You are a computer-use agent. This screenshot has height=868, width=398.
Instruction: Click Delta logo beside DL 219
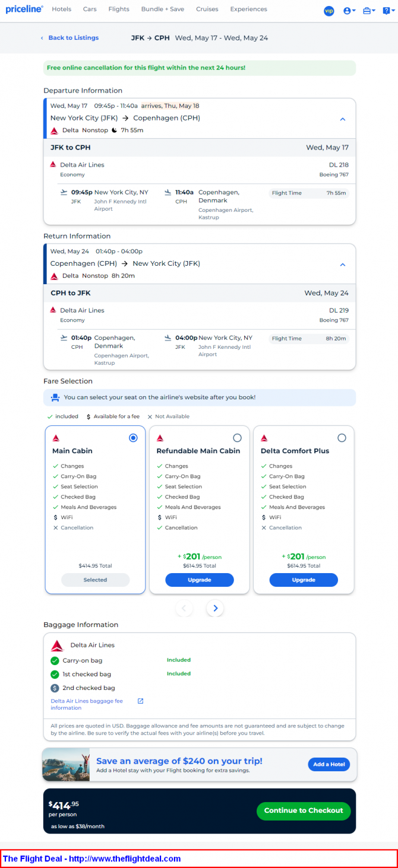coord(53,310)
